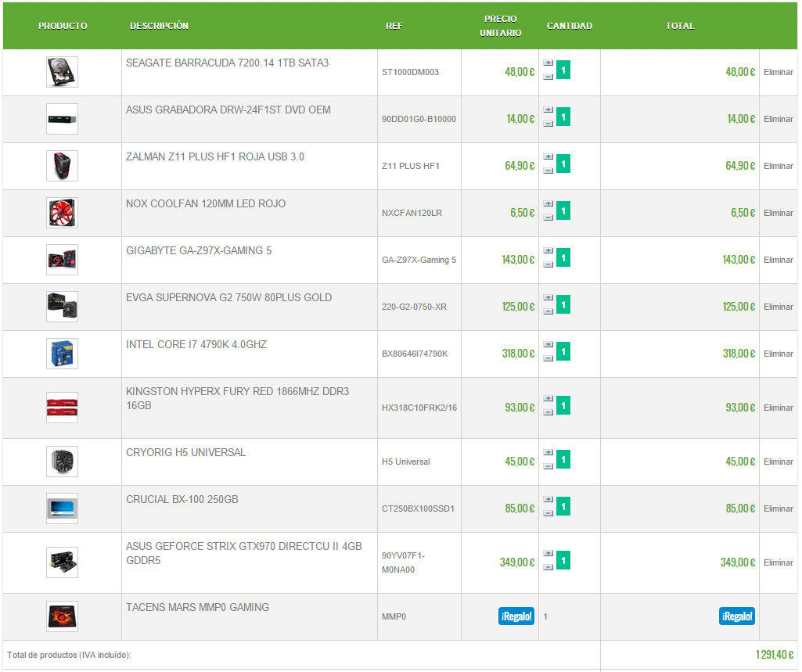Select total products amount 1291,40 €

point(775,655)
